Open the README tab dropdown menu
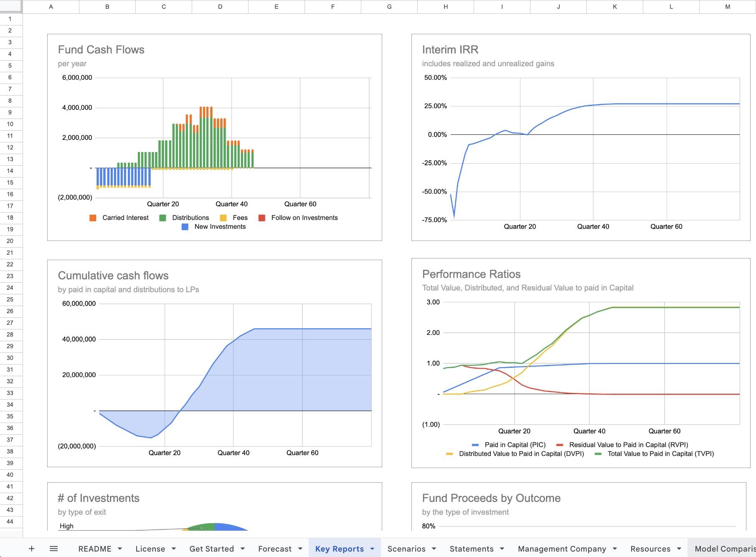The width and height of the screenshot is (756, 557). coord(120,548)
